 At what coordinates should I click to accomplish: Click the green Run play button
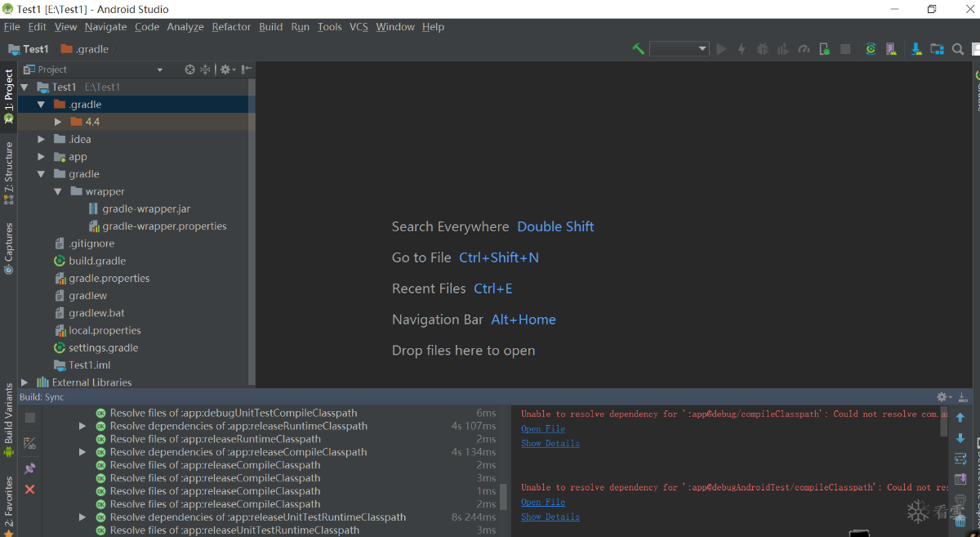click(721, 49)
